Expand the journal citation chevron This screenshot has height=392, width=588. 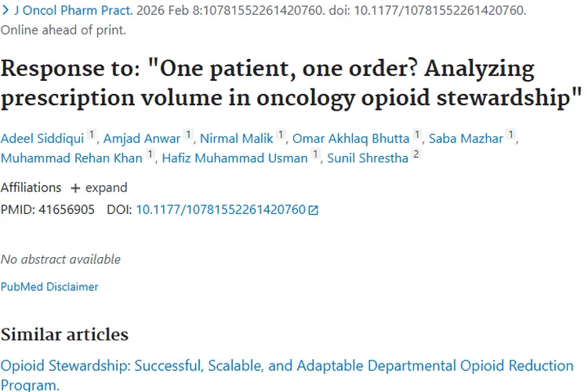pyautogui.click(x=5, y=12)
